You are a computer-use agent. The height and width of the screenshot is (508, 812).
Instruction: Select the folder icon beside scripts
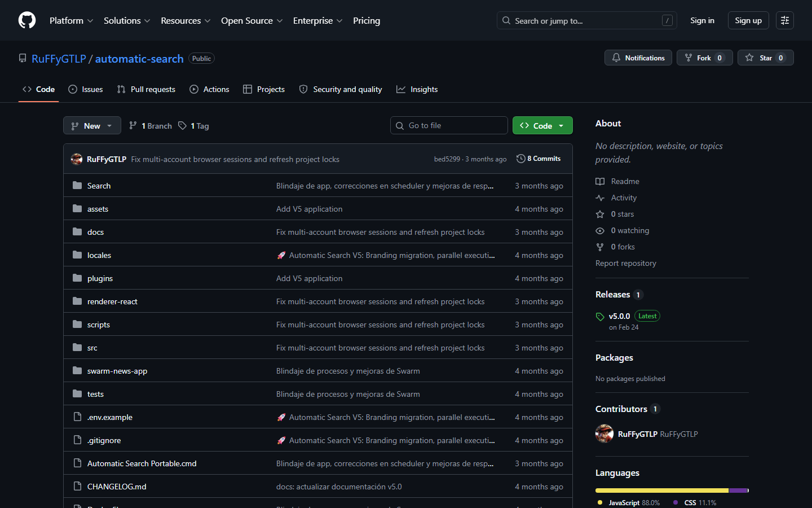click(x=77, y=324)
